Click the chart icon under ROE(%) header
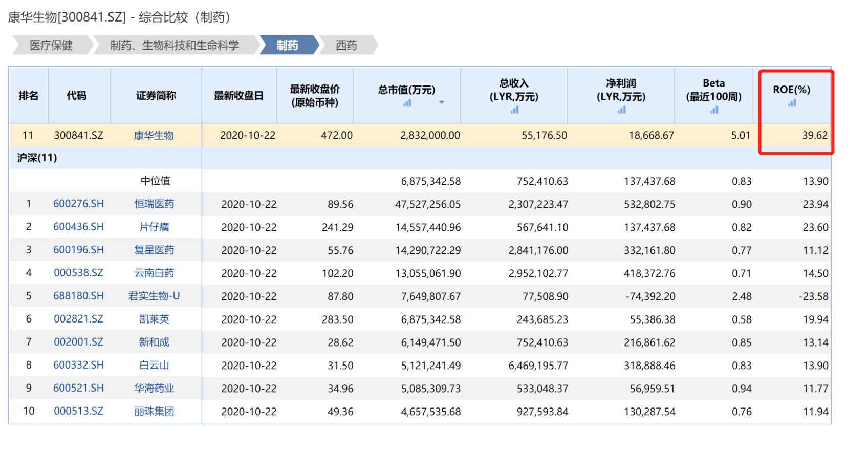The height and width of the screenshot is (451, 868). (792, 103)
